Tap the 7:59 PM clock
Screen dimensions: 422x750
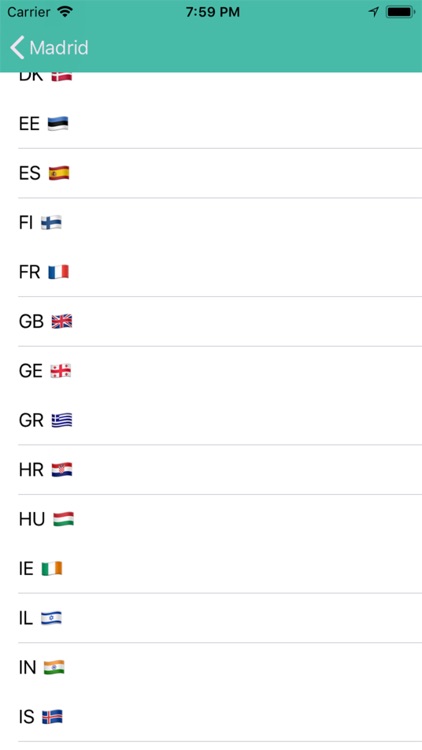click(x=212, y=12)
